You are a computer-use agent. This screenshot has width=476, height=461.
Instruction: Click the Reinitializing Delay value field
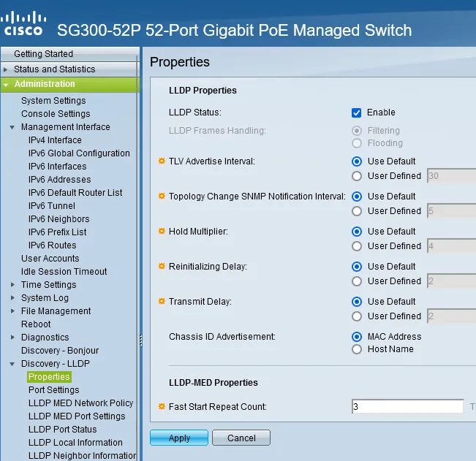pyautogui.click(x=451, y=281)
